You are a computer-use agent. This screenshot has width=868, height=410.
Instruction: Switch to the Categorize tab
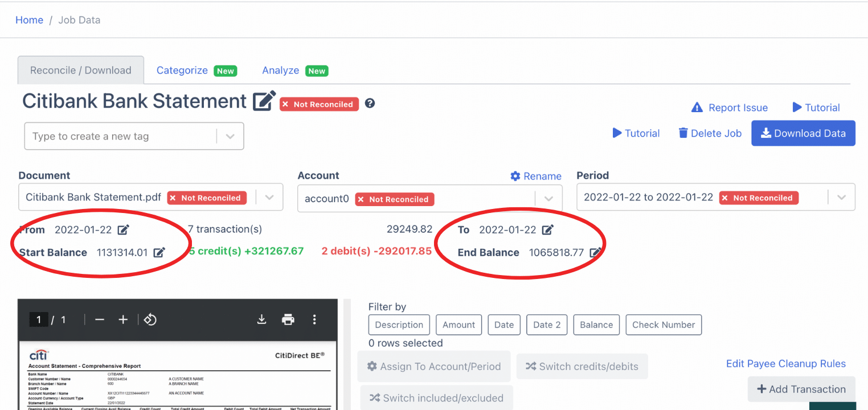coord(182,70)
